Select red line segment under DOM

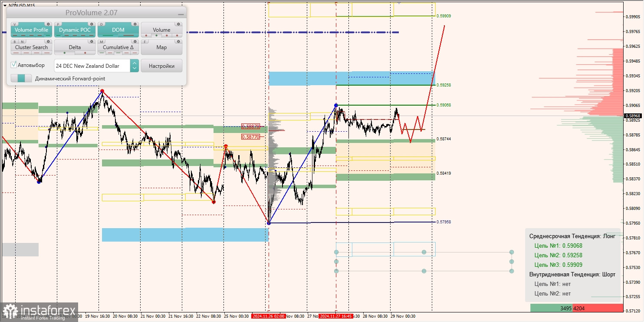(128, 36)
